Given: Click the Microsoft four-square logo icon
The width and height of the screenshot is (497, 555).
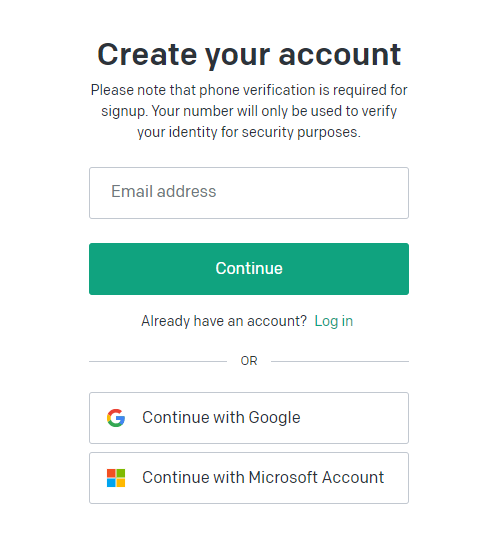Looking at the screenshot, I should point(116,478).
